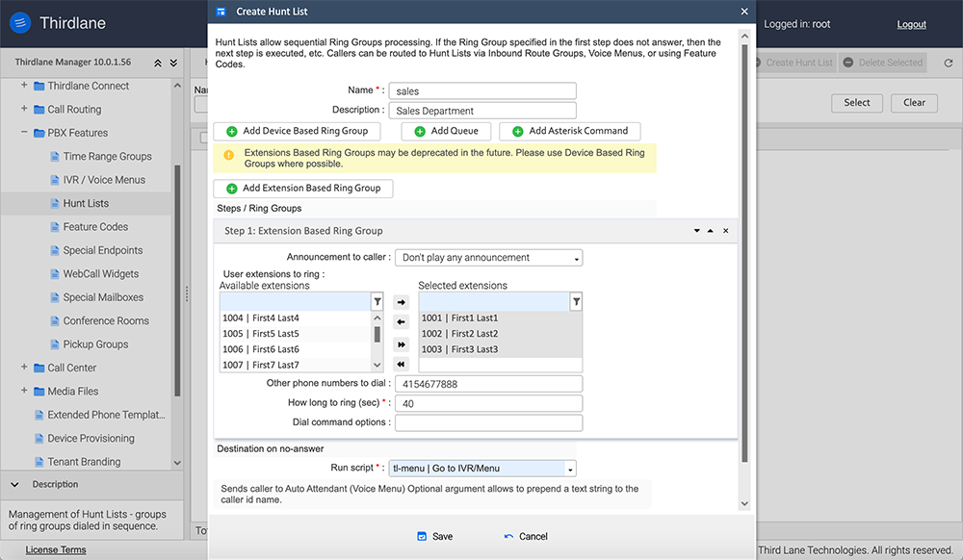
Task: Click the How long to ring field
Action: point(488,404)
